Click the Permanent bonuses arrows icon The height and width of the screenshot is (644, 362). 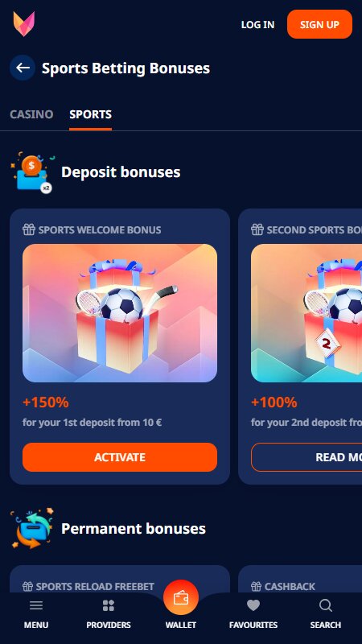(x=32, y=528)
